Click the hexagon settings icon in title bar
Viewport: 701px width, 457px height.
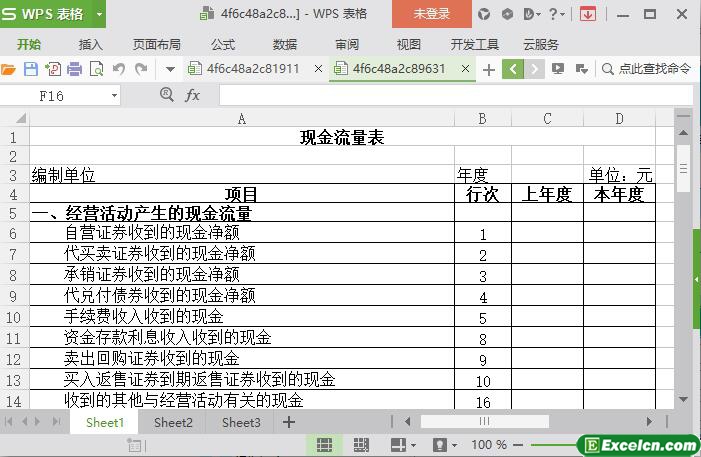point(507,14)
